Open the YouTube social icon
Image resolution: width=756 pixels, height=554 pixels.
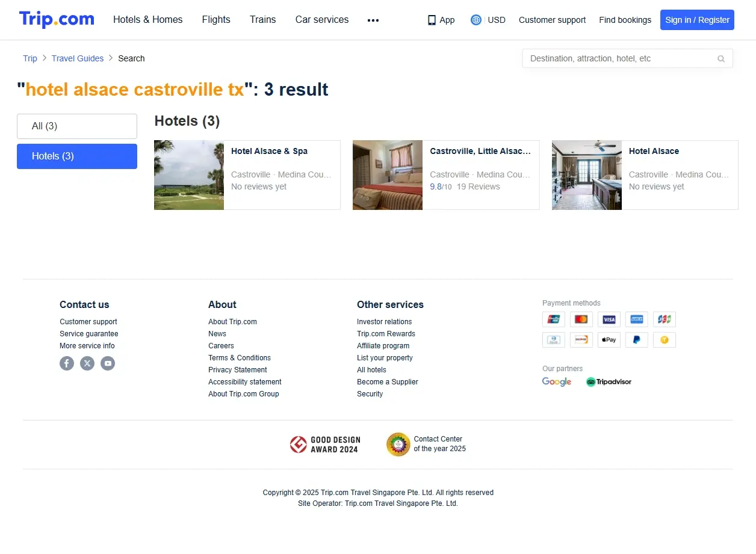pos(108,363)
